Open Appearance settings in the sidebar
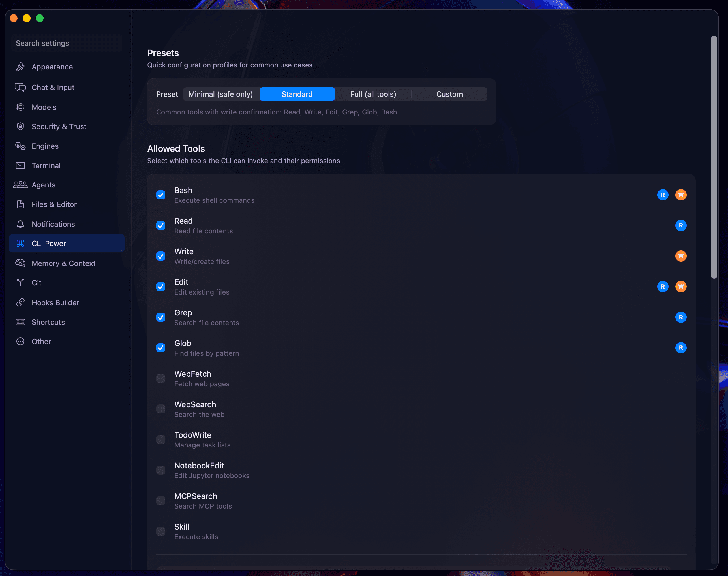The height and width of the screenshot is (576, 728). (52, 67)
